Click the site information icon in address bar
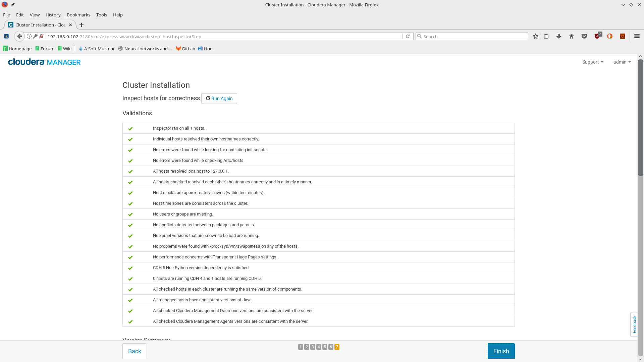This screenshot has height=362, width=644. (29, 36)
